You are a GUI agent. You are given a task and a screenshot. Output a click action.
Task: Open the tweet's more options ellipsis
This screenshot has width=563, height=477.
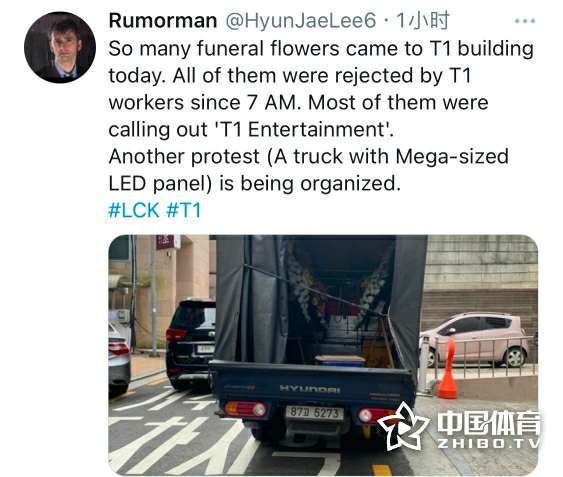[x=525, y=21]
